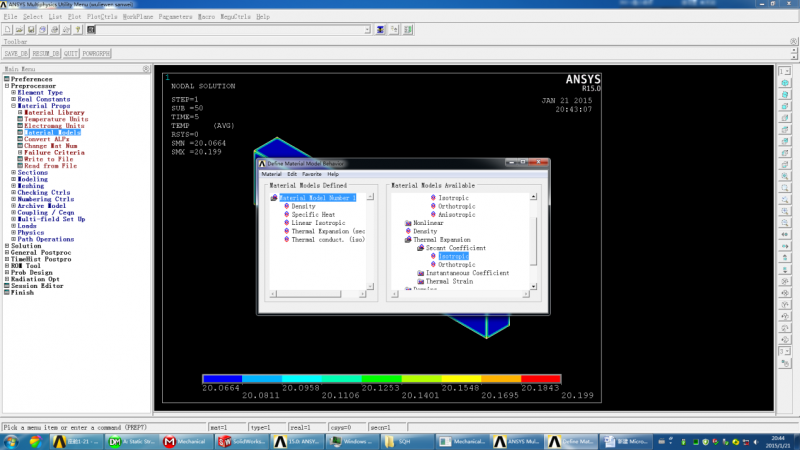
Task: Switch to the DM A: Static Str taskbar window
Action: click(x=131, y=442)
